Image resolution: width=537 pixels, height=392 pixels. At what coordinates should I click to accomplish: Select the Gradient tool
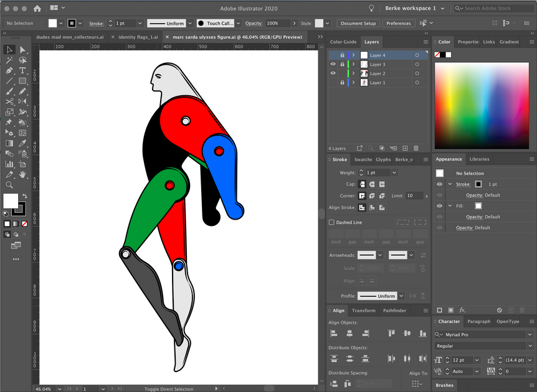pos(9,143)
